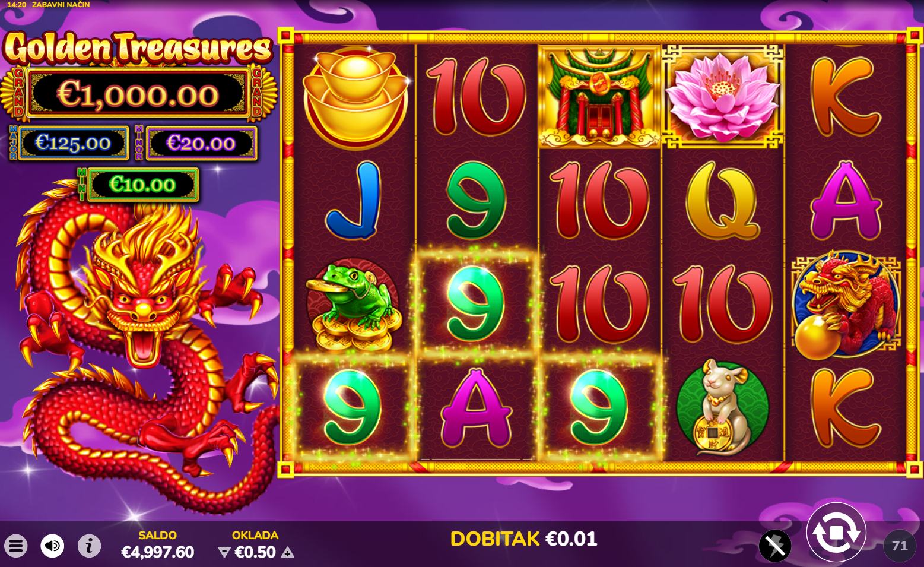
Task: Decrease bet with down arrow
Action: pos(224,553)
